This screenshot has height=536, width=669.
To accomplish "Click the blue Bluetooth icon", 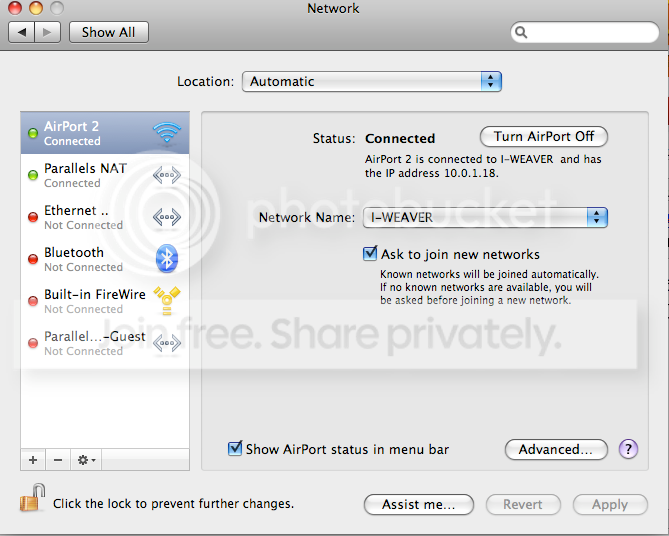I will (167, 259).
